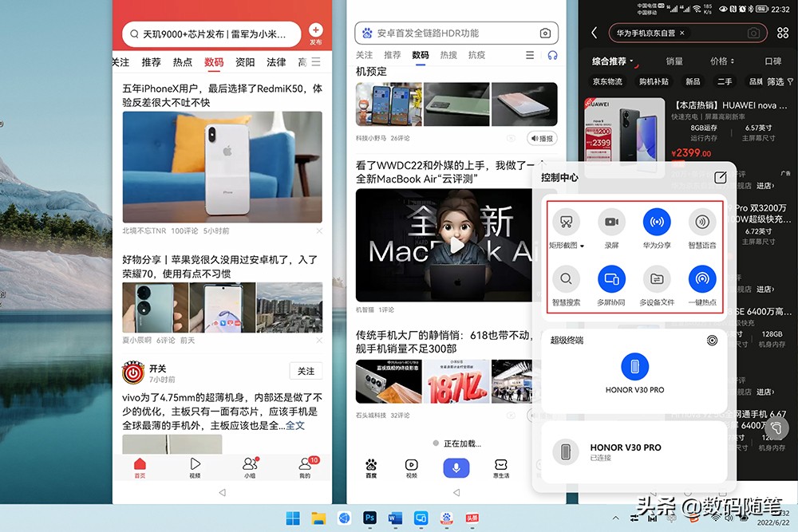Tap the 关注 follow button next to 开关
Screen dimensions: 798x532
click(306, 372)
